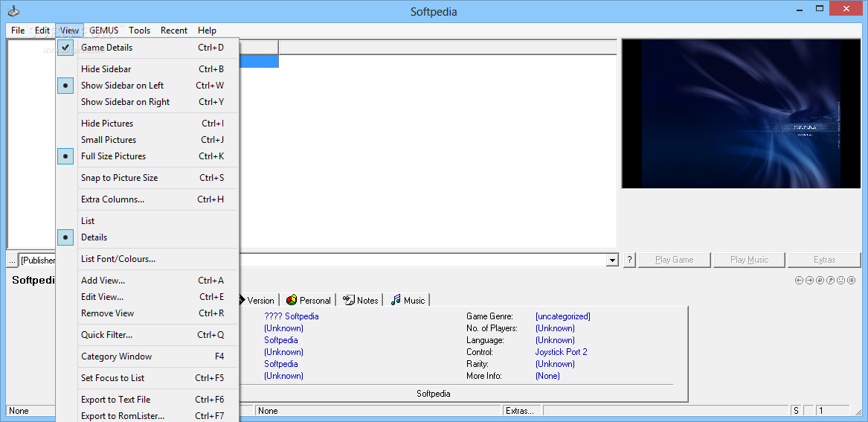Open Extra Columns dialog

148,199
